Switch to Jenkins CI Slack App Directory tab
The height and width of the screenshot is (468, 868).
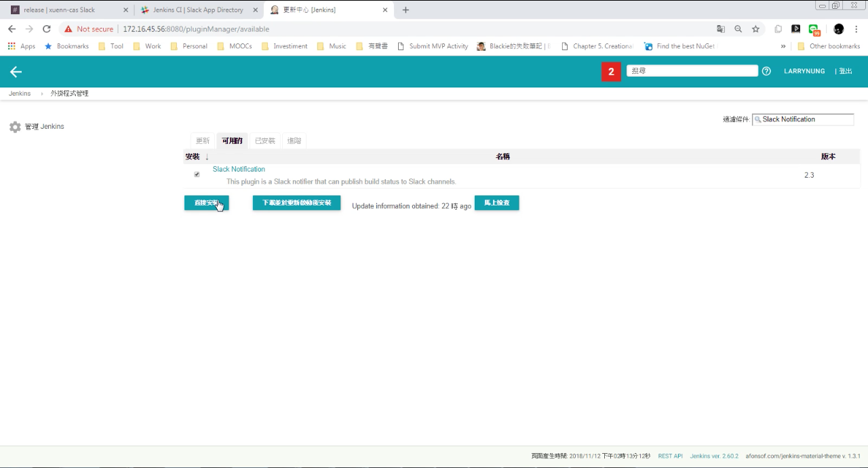coord(199,10)
